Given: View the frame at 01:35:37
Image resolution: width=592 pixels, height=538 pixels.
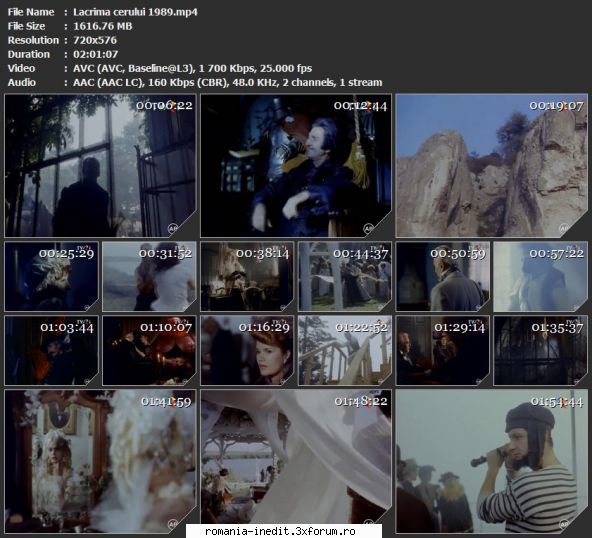Looking at the screenshot, I should (541, 350).
